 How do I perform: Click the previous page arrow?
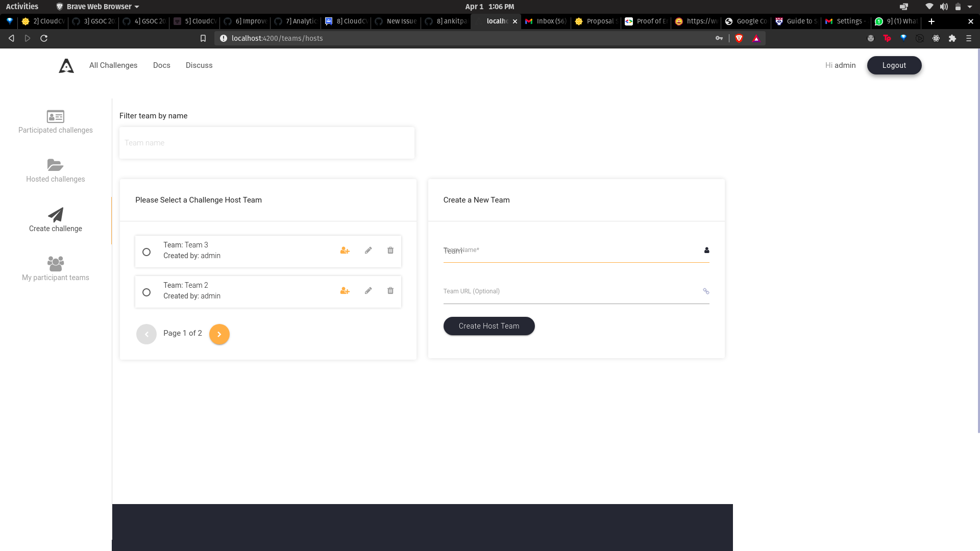146,334
